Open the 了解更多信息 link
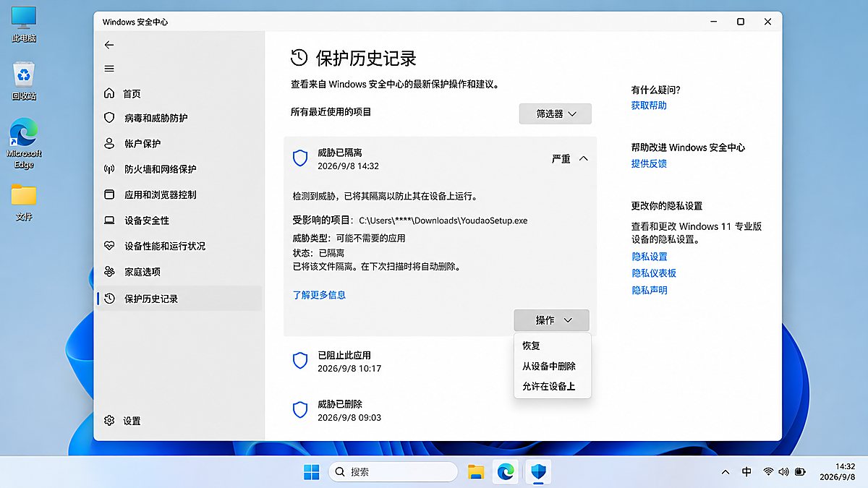The width and height of the screenshot is (868, 488). 319,295
